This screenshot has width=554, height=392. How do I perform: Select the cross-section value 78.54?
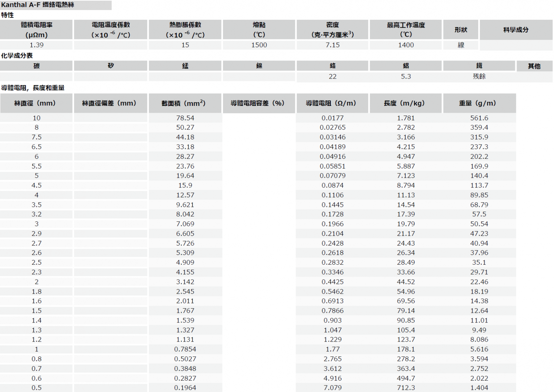point(185,118)
